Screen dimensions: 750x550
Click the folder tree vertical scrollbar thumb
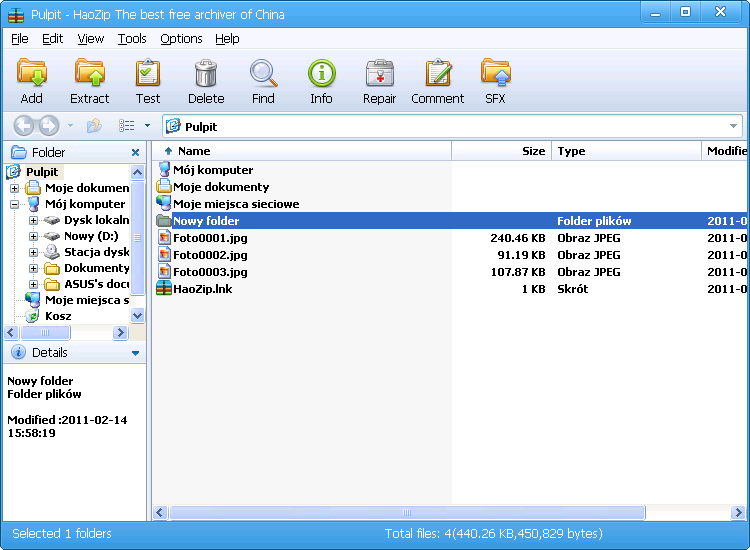point(137,238)
